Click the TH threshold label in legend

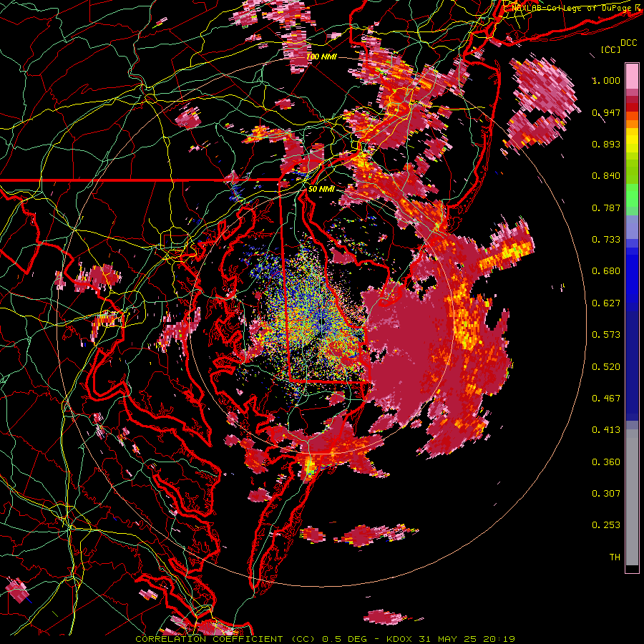point(615,557)
